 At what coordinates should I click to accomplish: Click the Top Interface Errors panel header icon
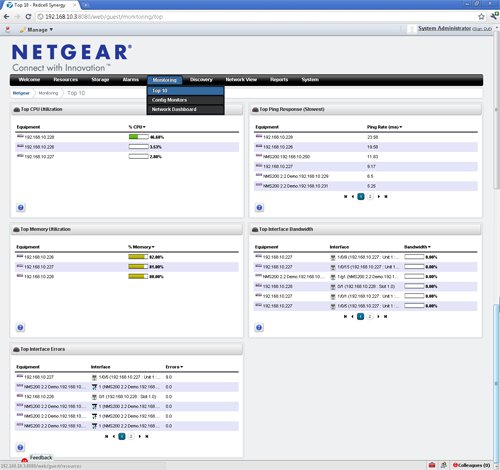tap(16, 350)
